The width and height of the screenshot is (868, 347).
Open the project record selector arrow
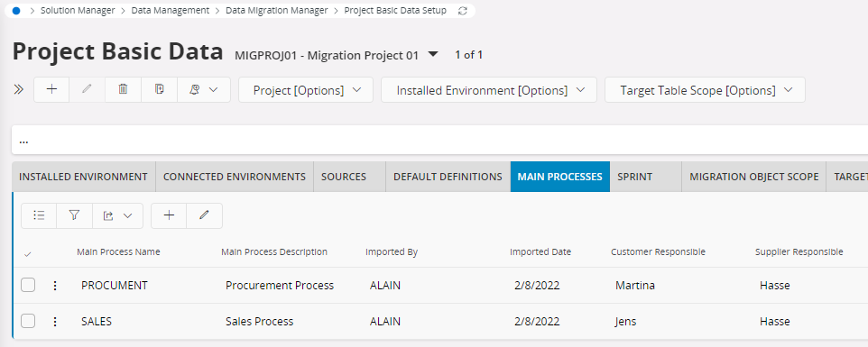433,54
